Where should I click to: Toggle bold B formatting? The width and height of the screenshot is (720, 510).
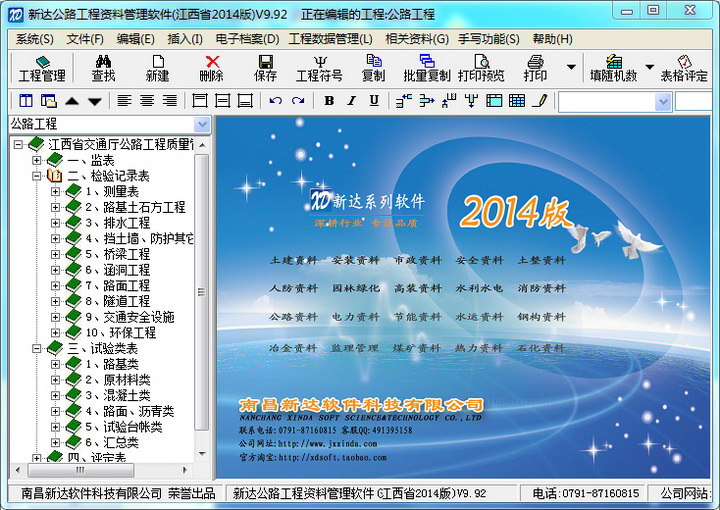coord(329,101)
